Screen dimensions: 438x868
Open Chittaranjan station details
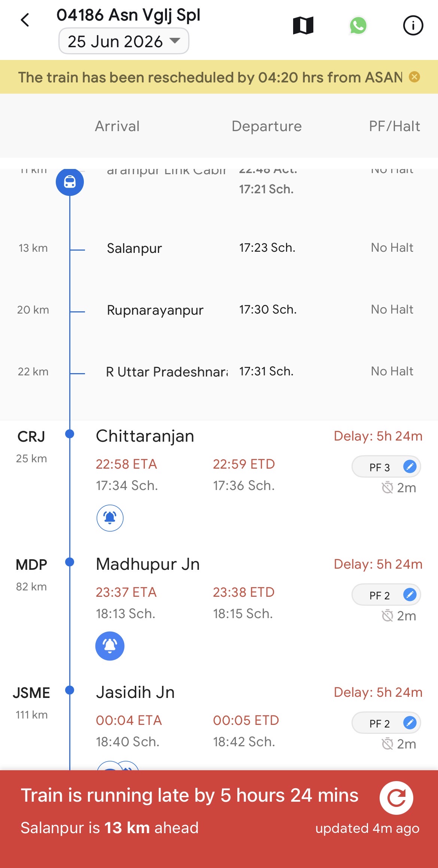(145, 436)
